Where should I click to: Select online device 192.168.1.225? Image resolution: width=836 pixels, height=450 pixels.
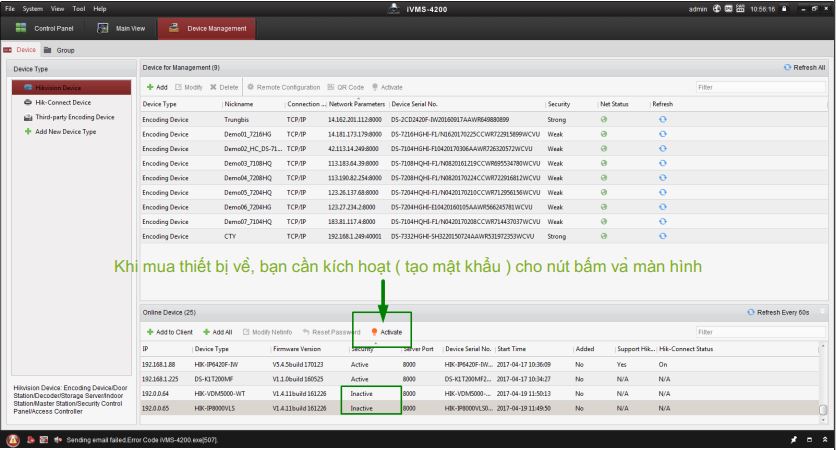tap(479, 379)
